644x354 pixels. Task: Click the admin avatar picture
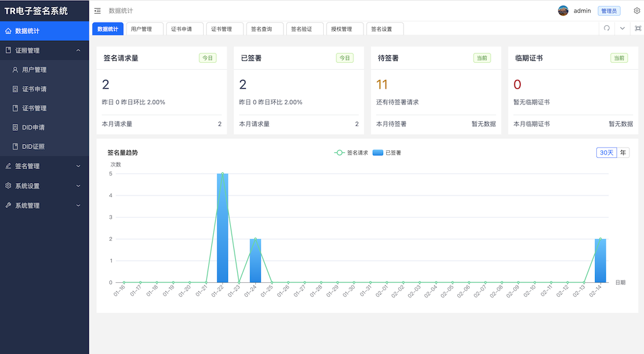point(563,11)
